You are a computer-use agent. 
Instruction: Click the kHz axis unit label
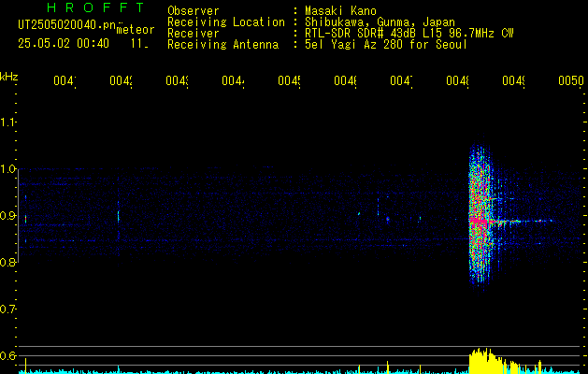pos(8,77)
